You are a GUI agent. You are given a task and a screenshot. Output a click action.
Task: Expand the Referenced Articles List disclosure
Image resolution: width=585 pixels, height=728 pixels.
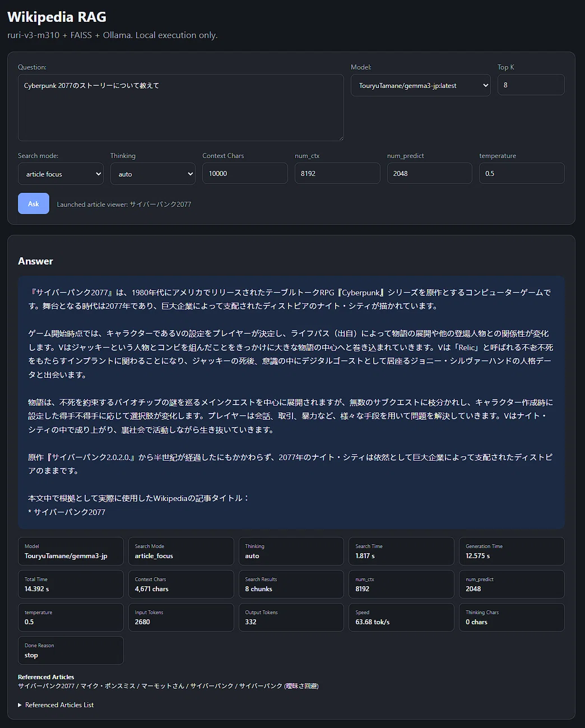(56, 705)
